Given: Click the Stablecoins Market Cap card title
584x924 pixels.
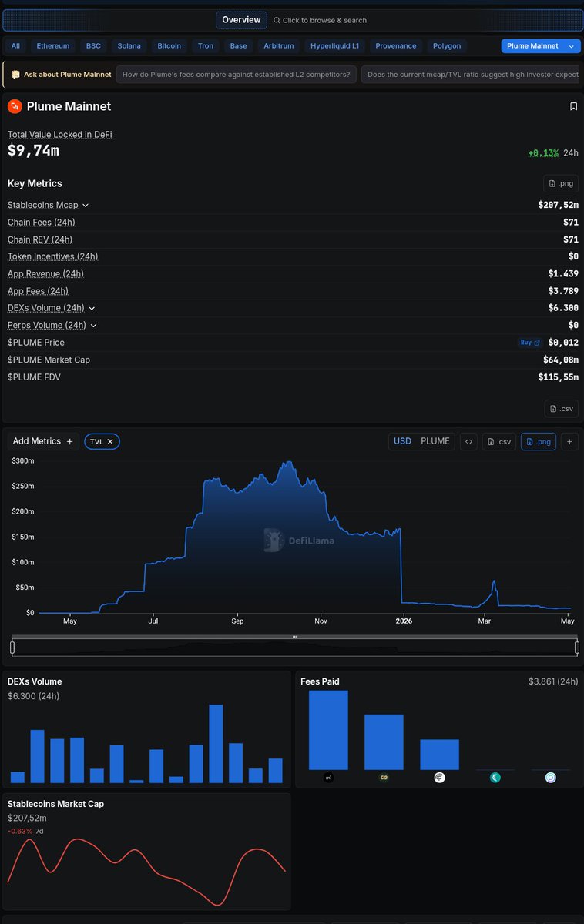Looking at the screenshot, I should [x=55, y=804].
